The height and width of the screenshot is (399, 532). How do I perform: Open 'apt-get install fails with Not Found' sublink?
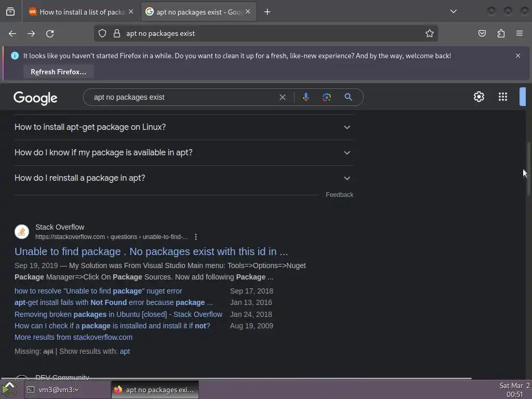(114, 303)
